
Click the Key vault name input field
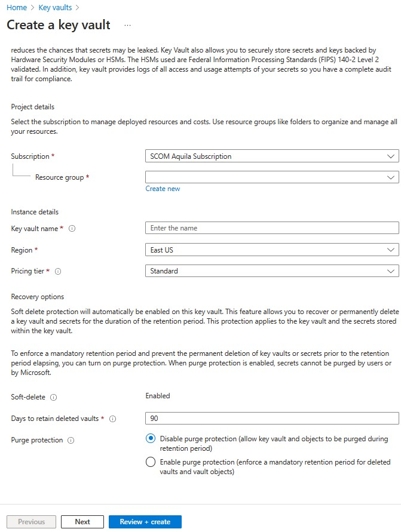[x=272, y=227]
